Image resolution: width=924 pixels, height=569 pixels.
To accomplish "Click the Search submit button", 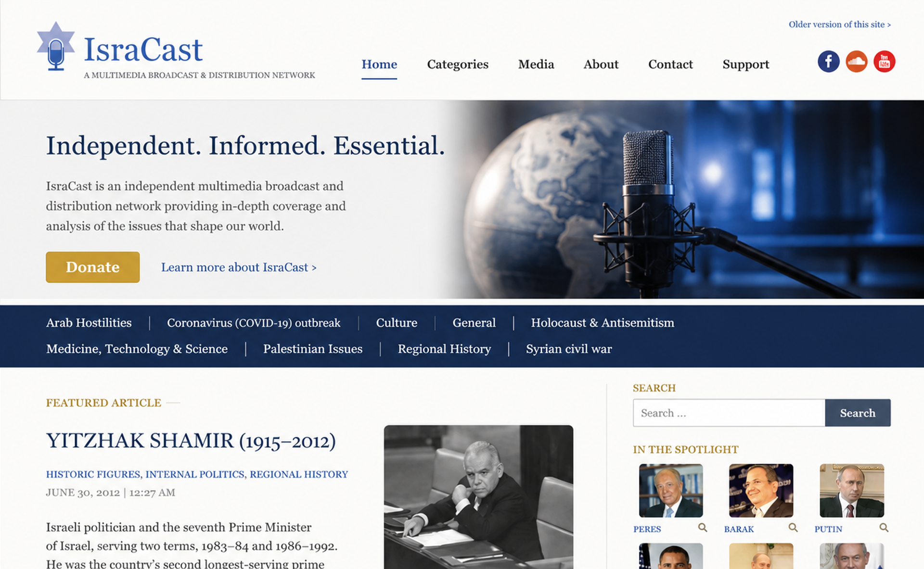I will [858, 413].
